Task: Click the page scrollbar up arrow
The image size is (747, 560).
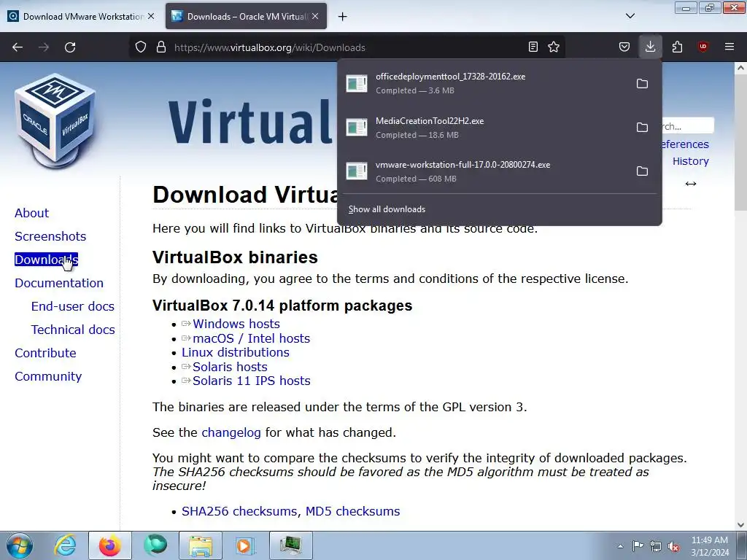Action: pos(741,68)
